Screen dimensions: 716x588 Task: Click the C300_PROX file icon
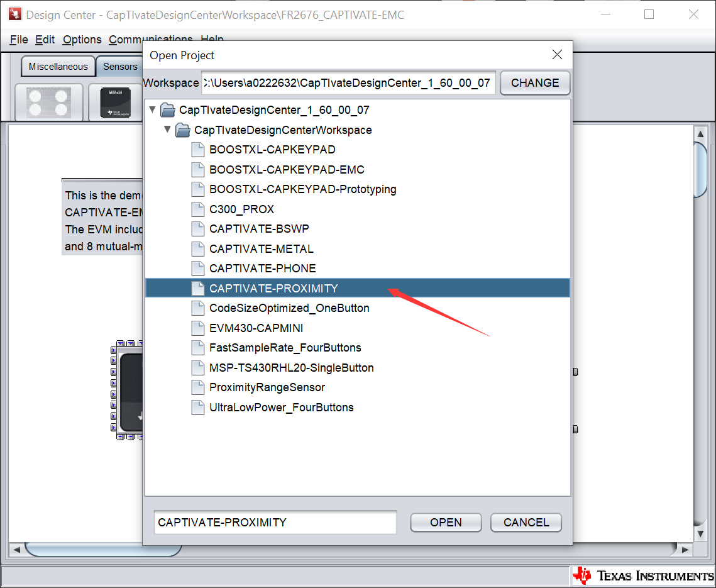point(198,209)
